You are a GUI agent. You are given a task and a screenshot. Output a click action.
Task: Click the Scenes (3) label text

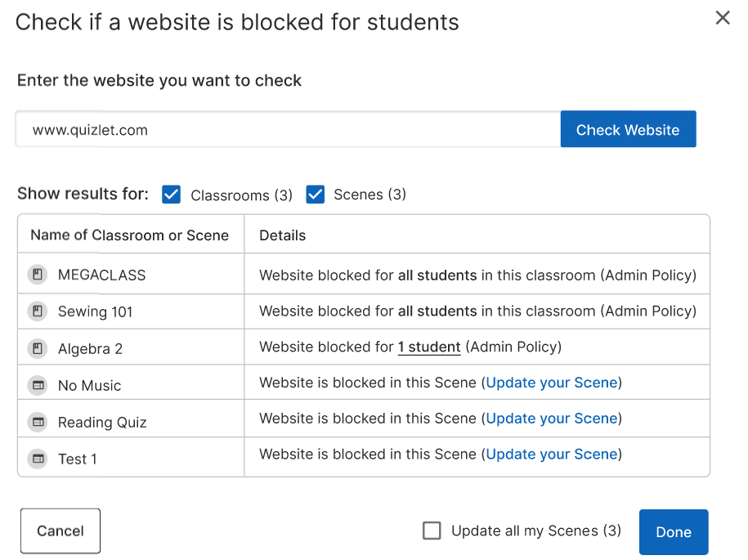tap(370, 194)
